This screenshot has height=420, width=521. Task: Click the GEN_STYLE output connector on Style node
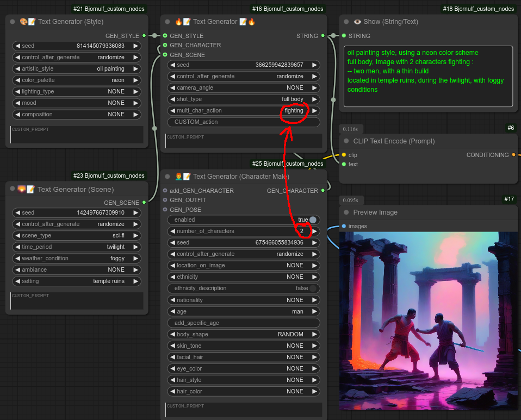144,36
